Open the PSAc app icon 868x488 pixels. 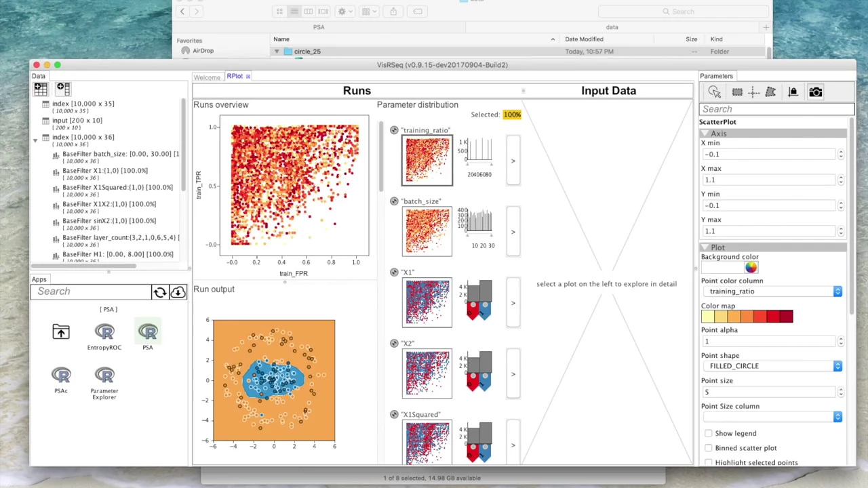61,380
